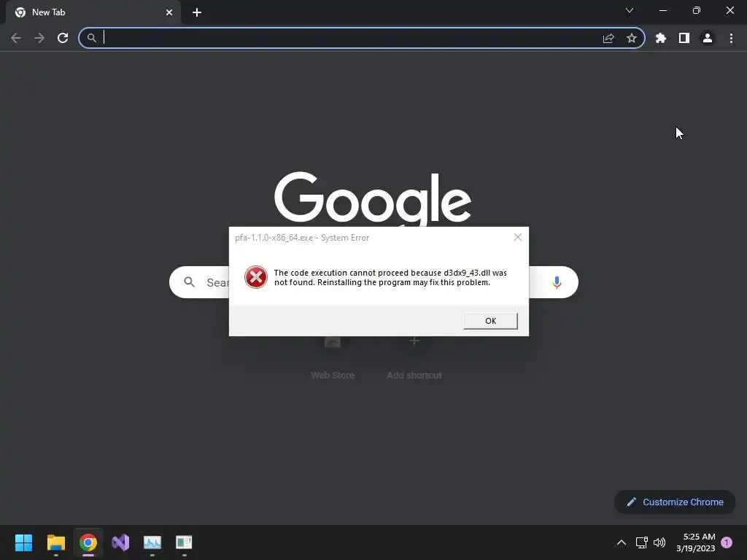
Task: Open the last pinned taskbar app
Action: point(184,542)
